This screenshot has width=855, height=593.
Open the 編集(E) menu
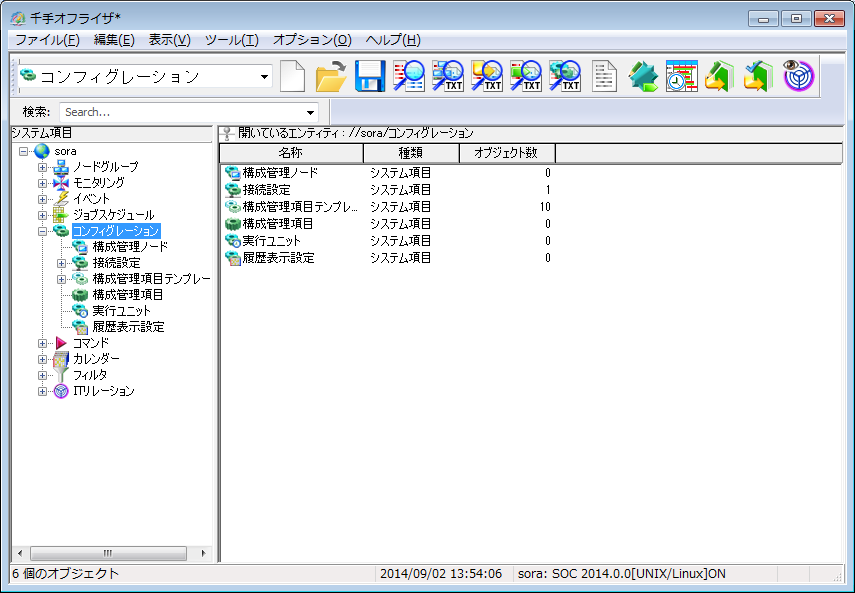click(x=114, y=40)
